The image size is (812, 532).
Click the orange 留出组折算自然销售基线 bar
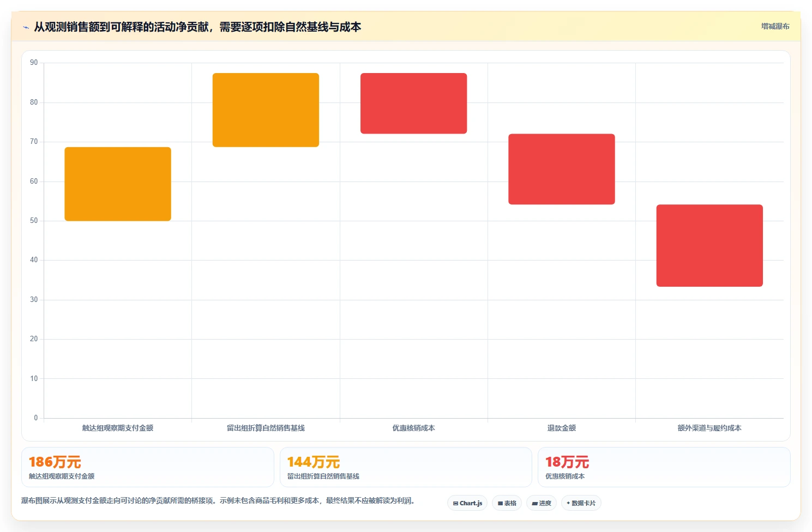click(266, 110)
